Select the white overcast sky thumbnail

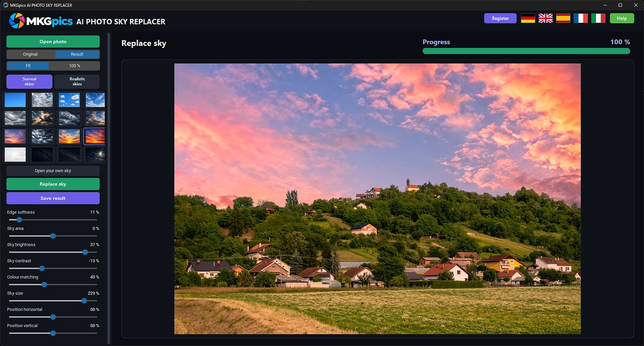(x=15, y=155)
